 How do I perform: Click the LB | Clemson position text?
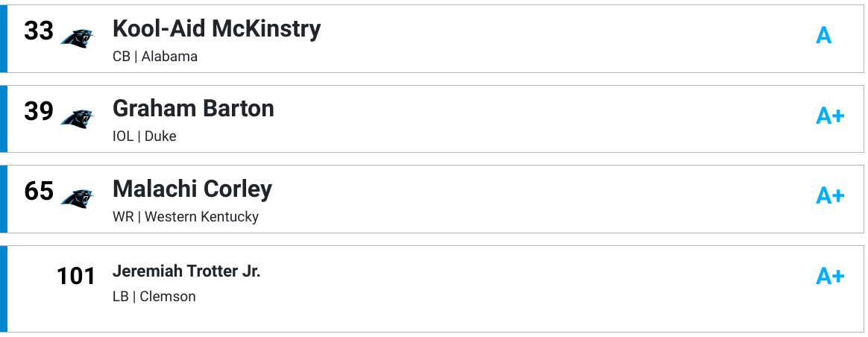(x=154, y=297)
